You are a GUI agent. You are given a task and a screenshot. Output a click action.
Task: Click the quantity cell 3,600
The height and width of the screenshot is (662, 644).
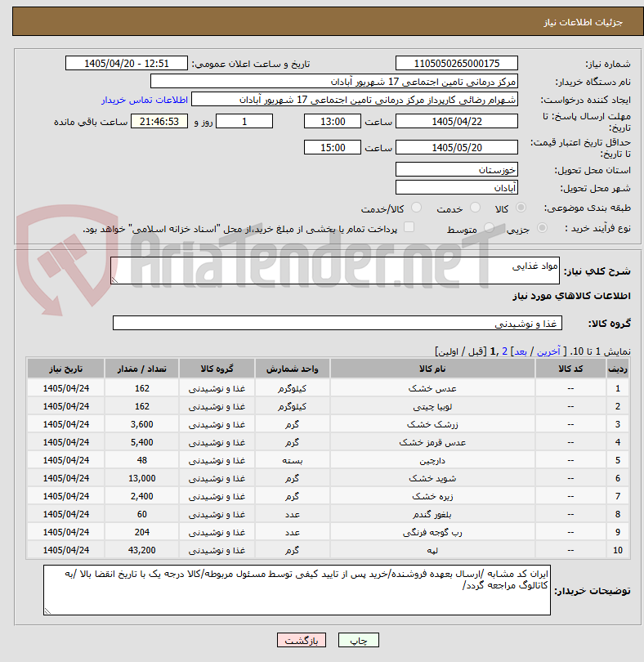(x=142, y=424)
